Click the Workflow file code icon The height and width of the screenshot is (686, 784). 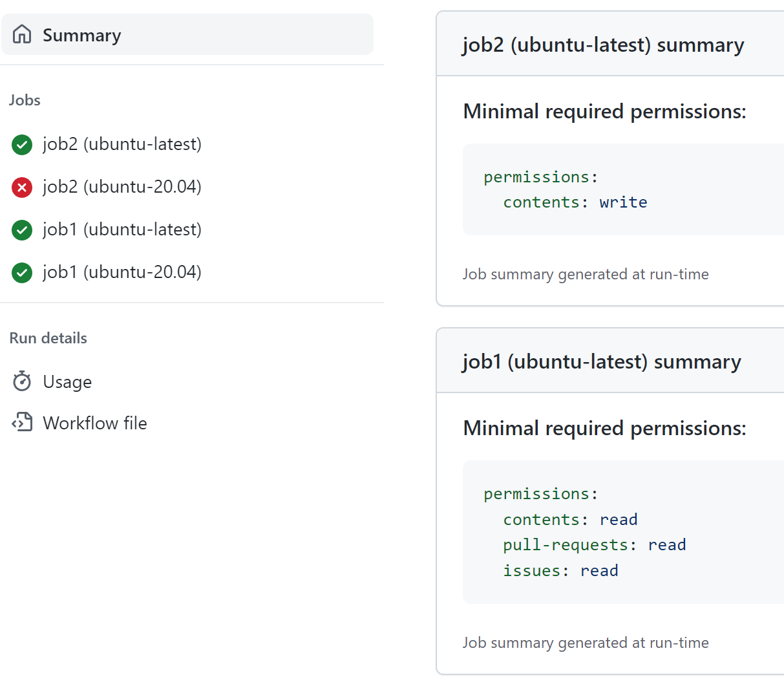click(22, 423)
